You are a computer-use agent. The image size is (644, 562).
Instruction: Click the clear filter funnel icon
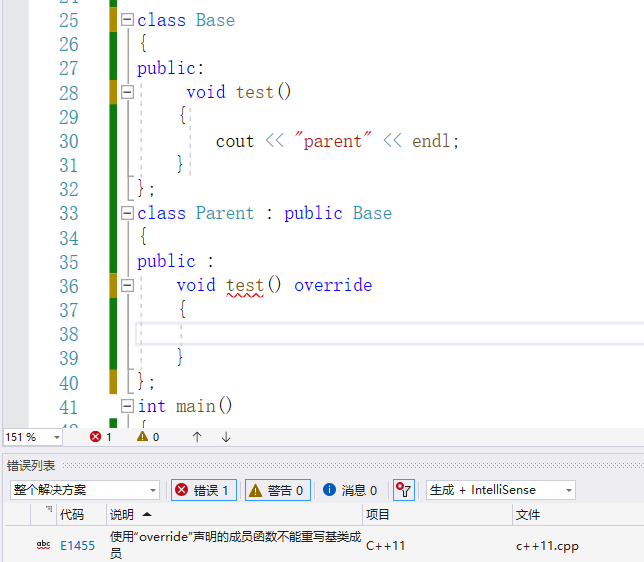pos(404,490)
